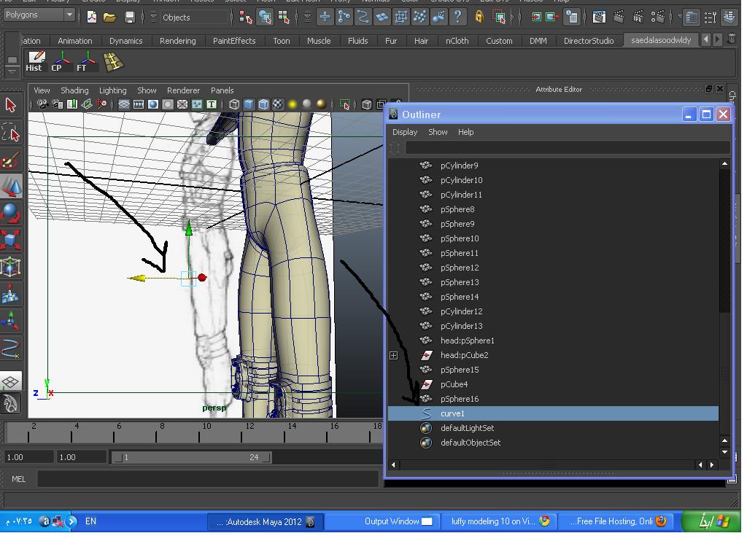Click the FT shelf button

coord(86,62)
